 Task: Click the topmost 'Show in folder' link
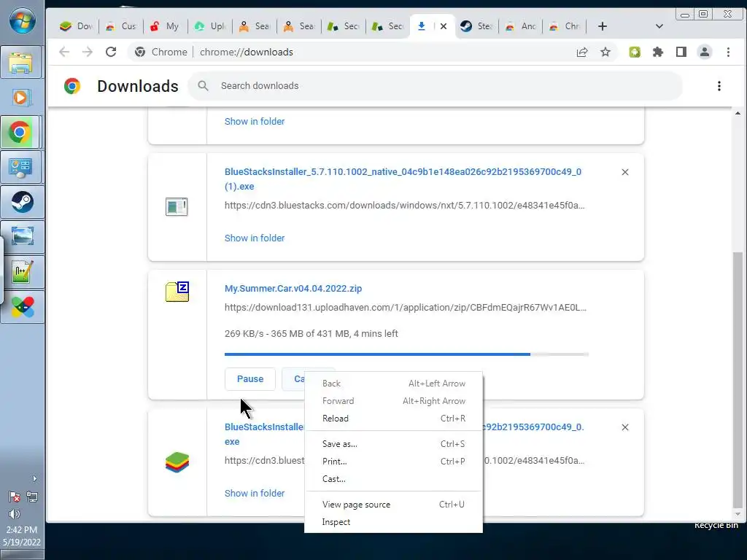click(x=255, y=122)
